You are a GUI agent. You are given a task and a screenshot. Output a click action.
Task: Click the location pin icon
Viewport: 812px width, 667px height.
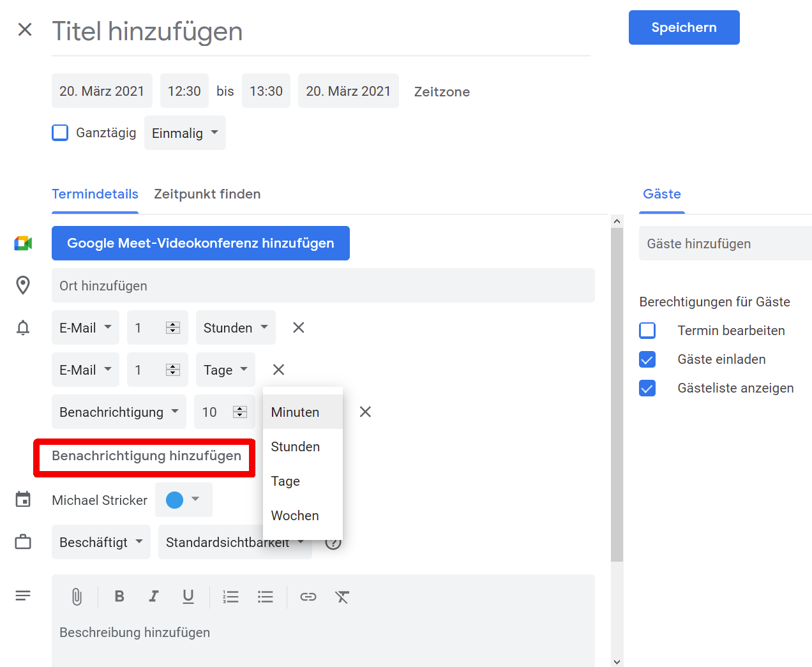coord(23,285)
